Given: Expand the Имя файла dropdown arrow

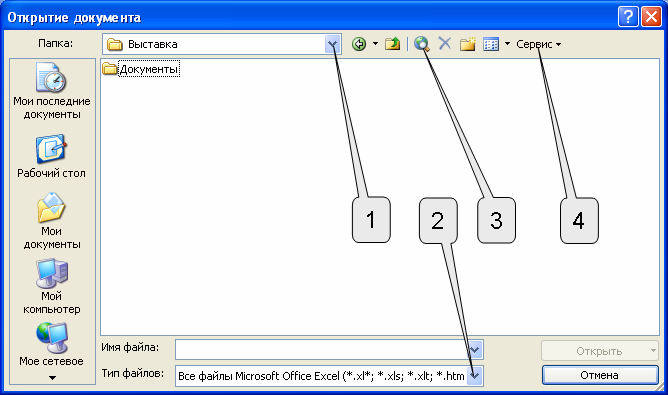Looking at the screenshot, I should point(475,350).
